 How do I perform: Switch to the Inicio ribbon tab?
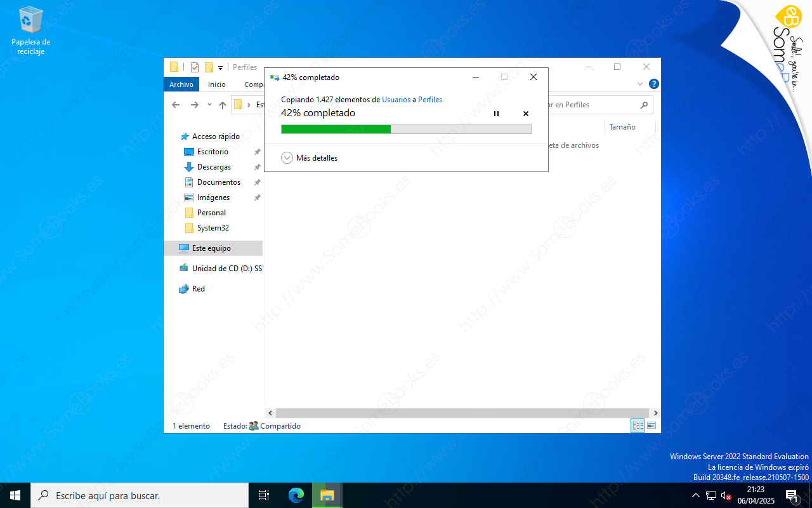click(x=217, y=84)
